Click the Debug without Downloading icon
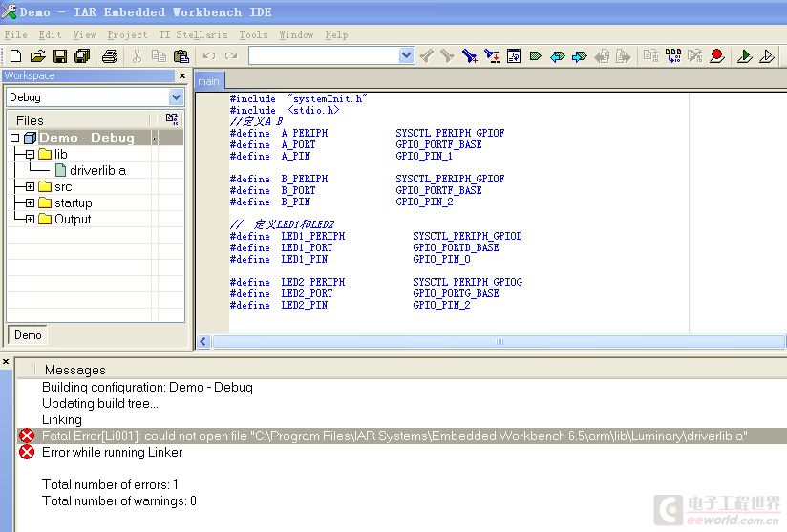 pyautogui.click(x=766, y=55)
